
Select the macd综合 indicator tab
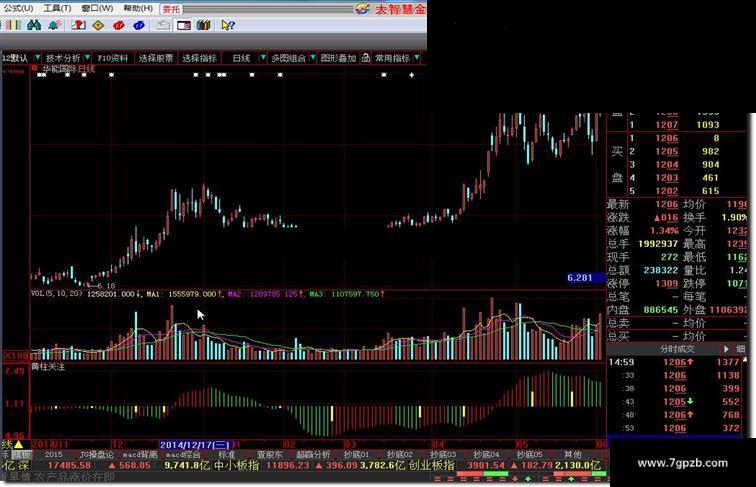[183, 455]
